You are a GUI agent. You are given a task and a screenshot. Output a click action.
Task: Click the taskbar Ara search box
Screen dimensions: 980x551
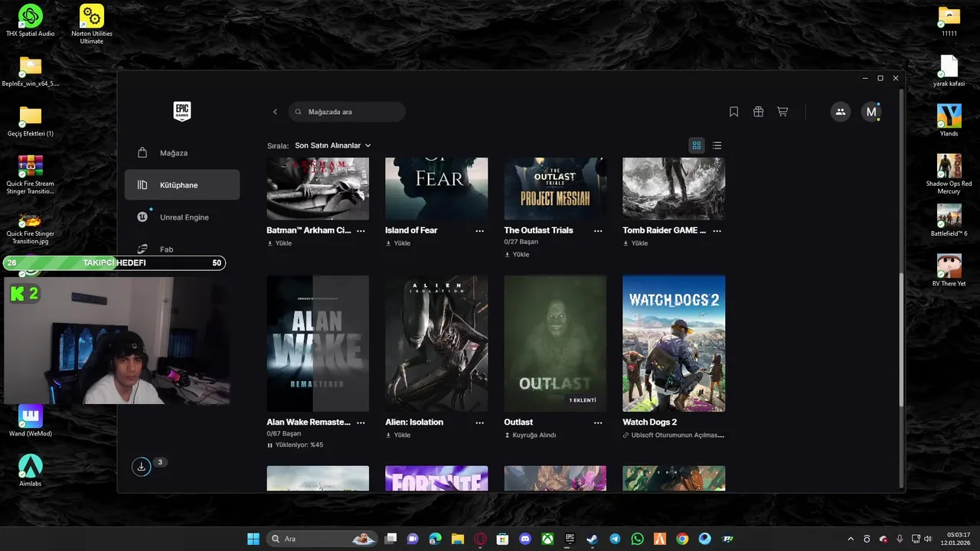coord(324,539)
